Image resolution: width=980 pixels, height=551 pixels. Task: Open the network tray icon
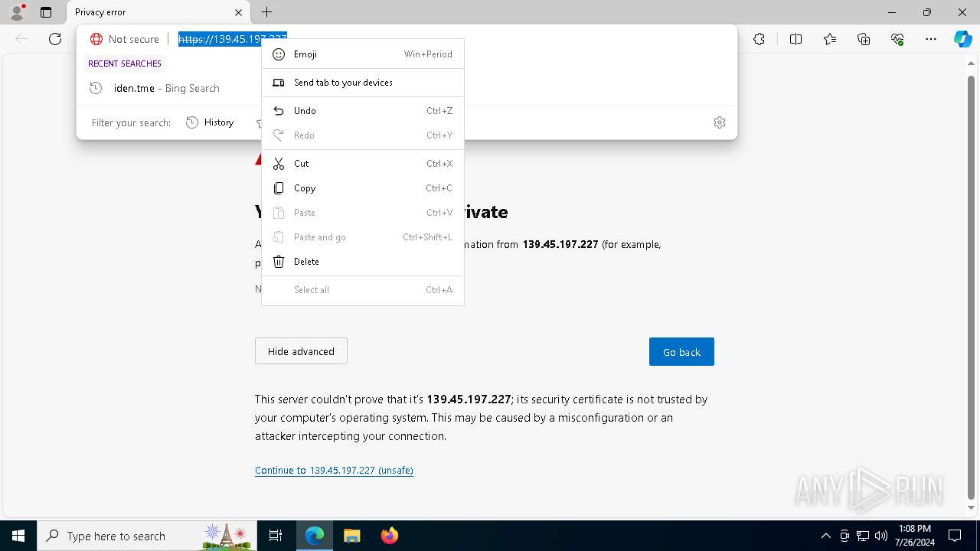pyautogui.click(x=863, y=536)
